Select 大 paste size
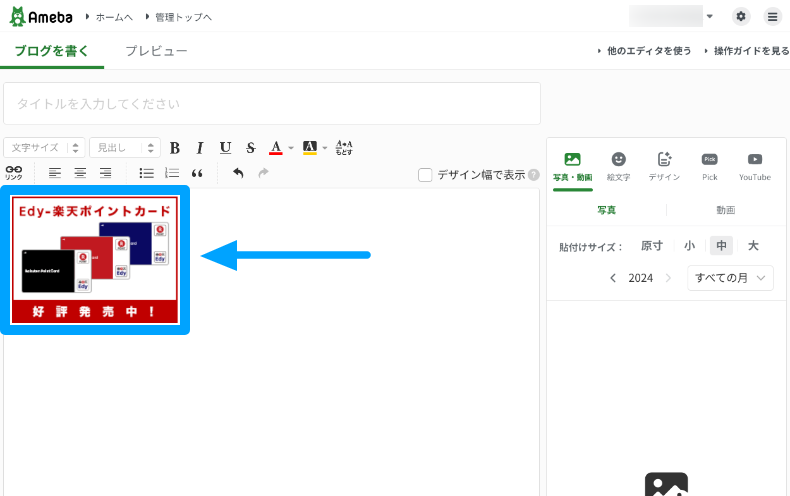The image size is (790, 496). pos(753,246)
